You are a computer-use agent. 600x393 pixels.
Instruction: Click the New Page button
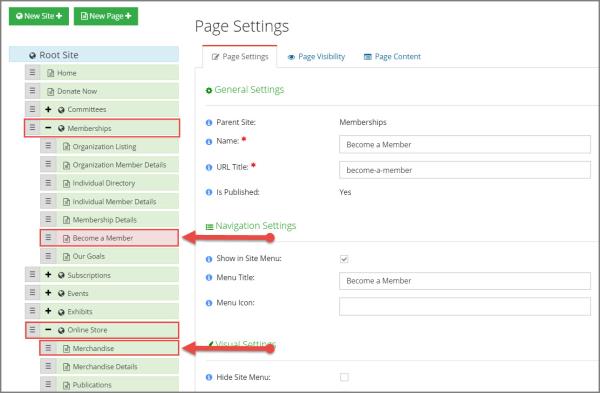(x=106, y=16)
